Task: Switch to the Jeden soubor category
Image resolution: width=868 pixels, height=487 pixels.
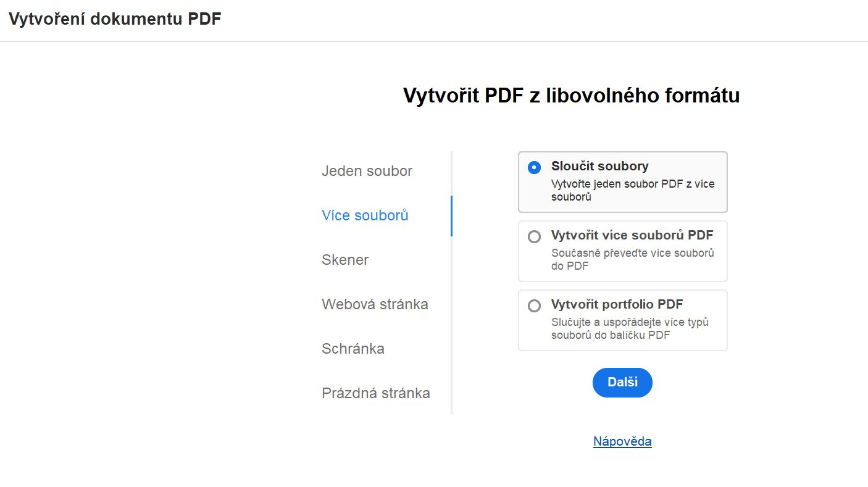Action: pyautogui.click(x=367, y=171)
